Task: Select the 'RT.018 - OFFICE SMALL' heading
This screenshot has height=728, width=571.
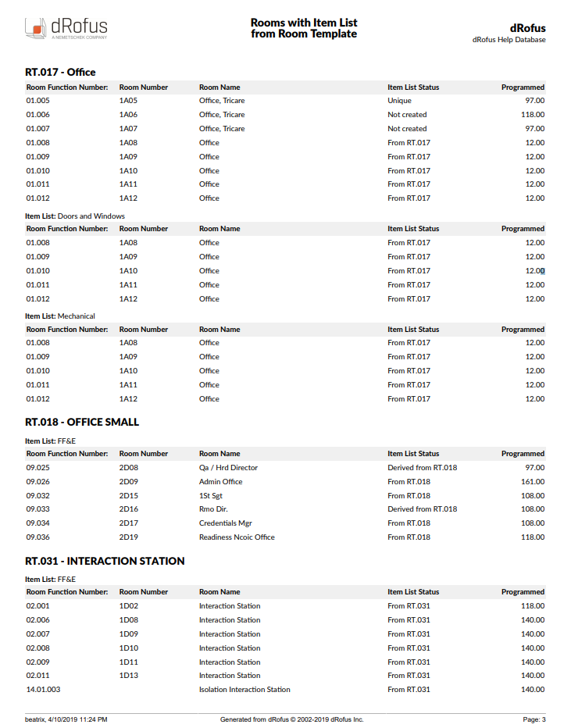Action: point(82,422)
